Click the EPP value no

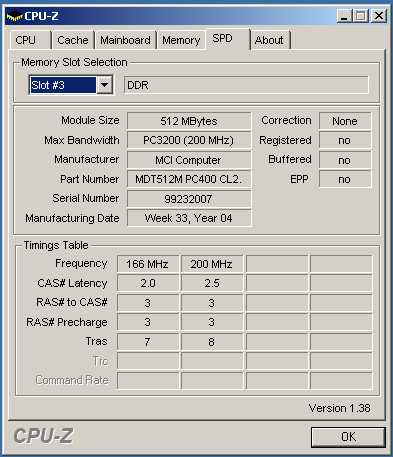tap(345, 179)
